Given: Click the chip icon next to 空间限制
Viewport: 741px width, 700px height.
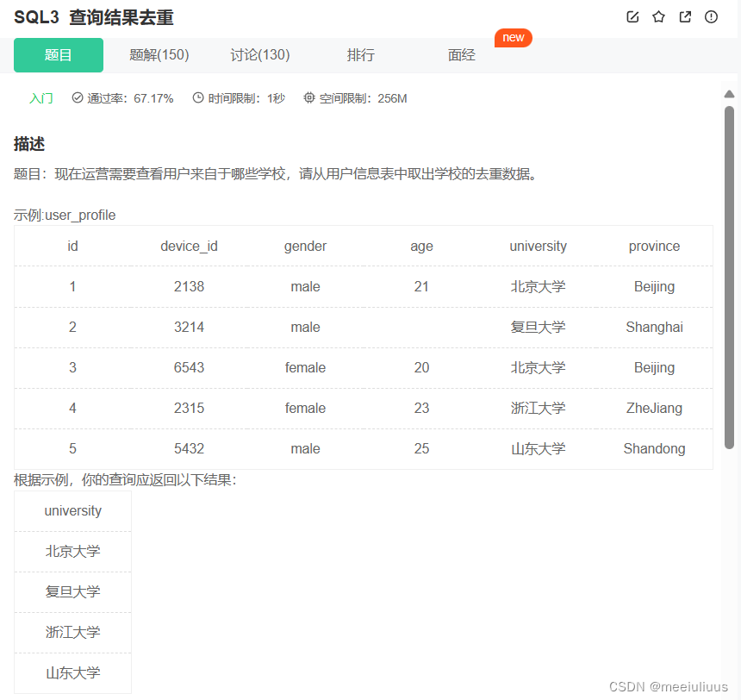Looking at the screenshot, I should point(308,97).
